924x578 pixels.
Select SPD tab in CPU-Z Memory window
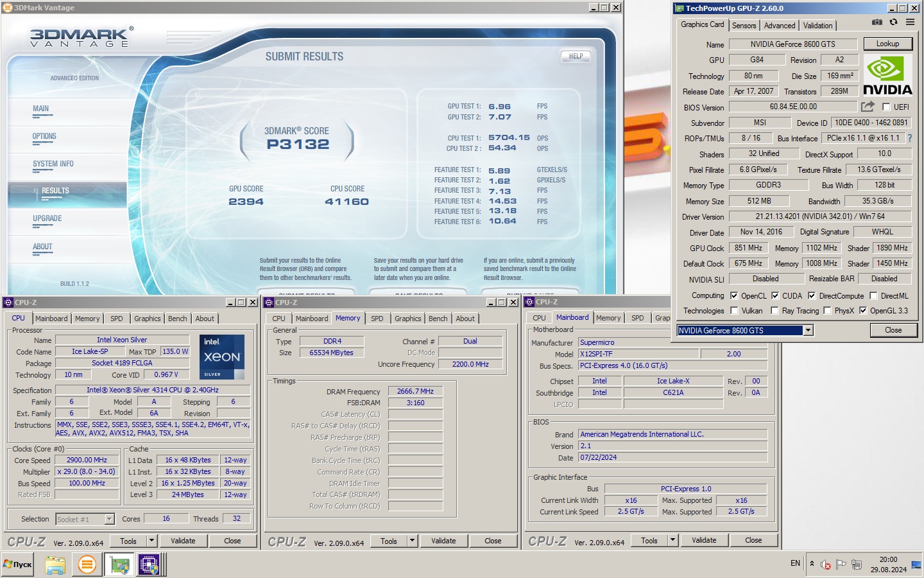[x=377, y=319]
